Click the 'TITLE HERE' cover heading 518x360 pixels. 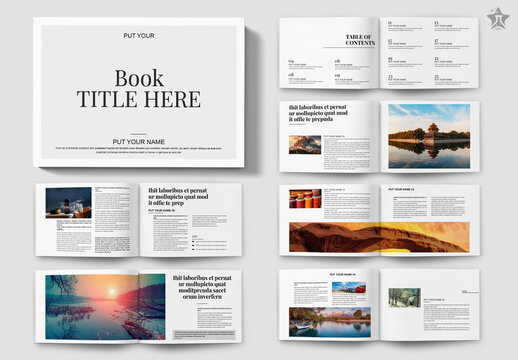click(x=139, y=99)
